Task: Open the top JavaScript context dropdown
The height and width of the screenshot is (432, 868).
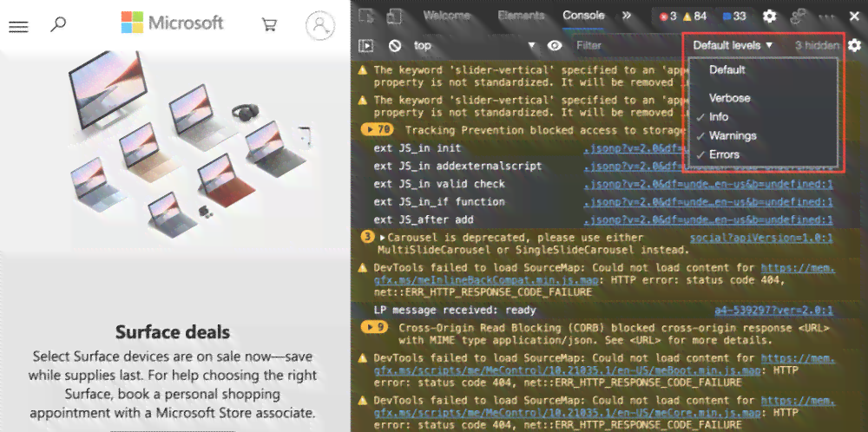Action: click(x=475, y=45)
